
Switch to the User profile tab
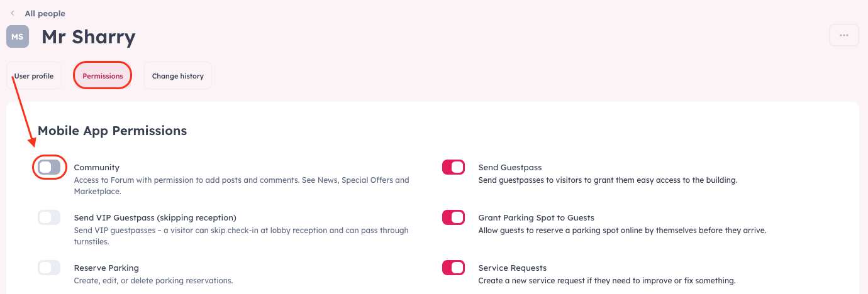coord(34,76)
